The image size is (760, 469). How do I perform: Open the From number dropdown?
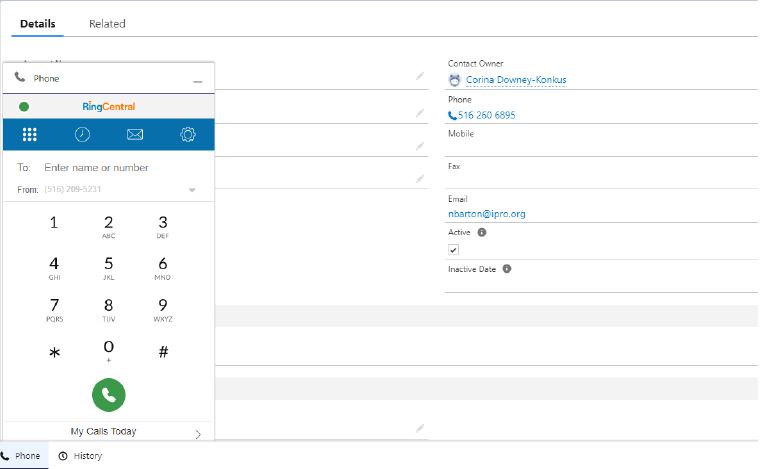[x=192, y=190]
